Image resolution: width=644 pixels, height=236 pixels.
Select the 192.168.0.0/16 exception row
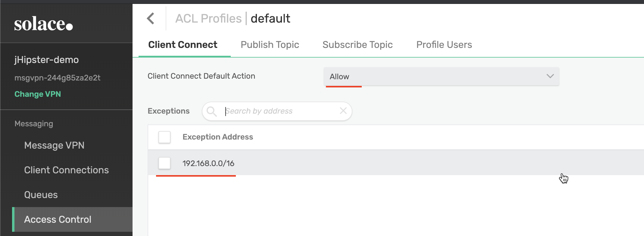(x=396, y=163)
